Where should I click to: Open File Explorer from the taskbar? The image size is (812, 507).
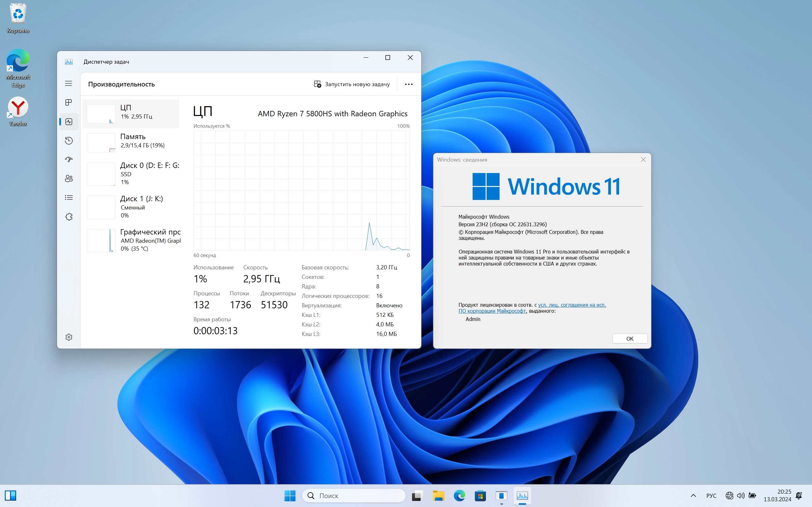tap(438, 496)
